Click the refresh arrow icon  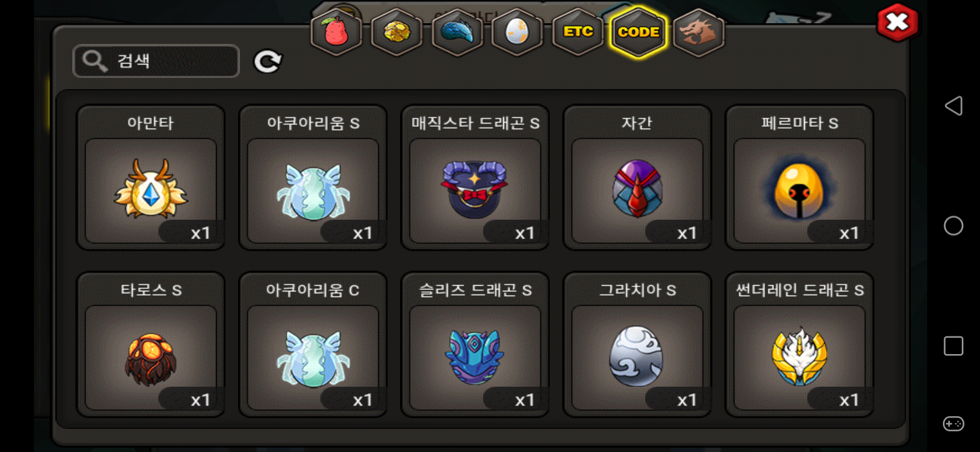tap(268, 62)
